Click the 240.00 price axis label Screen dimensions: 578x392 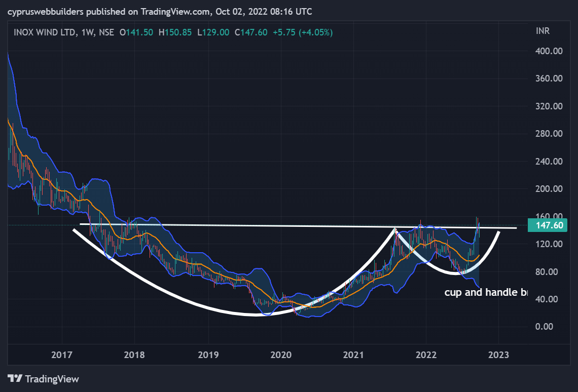tap(549, 161)
